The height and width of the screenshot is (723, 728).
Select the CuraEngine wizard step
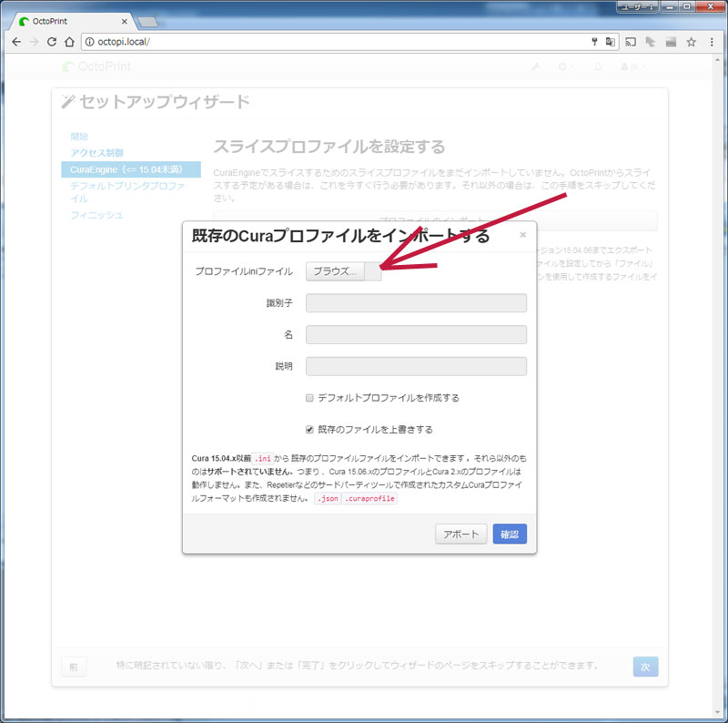click(x=131, y=169)
